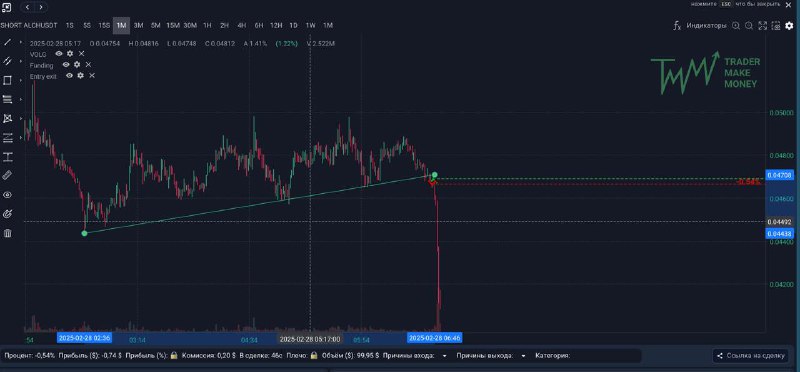The image size is (800, 372).
Task: Click the trash icon to delete drawings
Action: pyautogui.click(x=8, y=233)
